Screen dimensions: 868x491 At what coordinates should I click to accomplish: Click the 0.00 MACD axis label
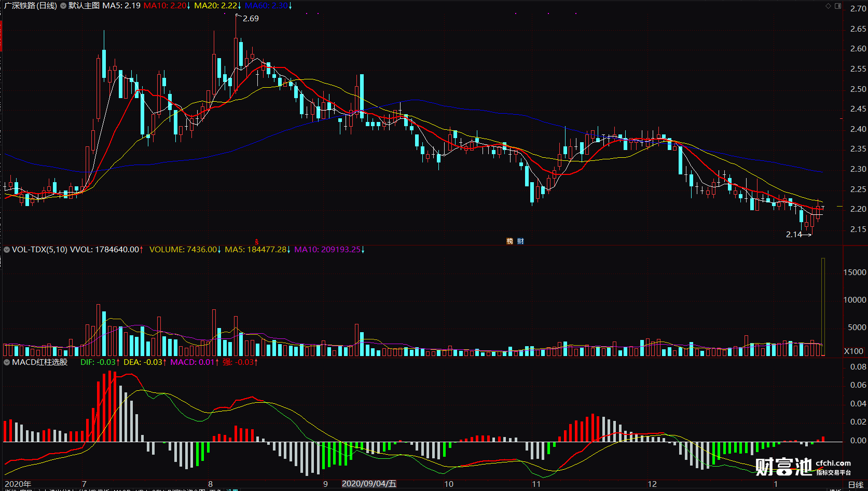(x=858, y=441)
